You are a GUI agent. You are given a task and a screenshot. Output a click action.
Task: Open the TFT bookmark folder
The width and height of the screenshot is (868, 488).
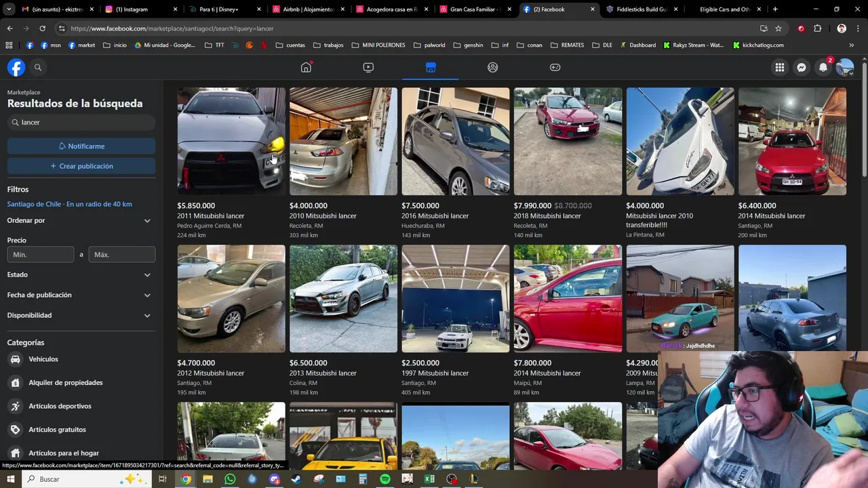(214, 45)
